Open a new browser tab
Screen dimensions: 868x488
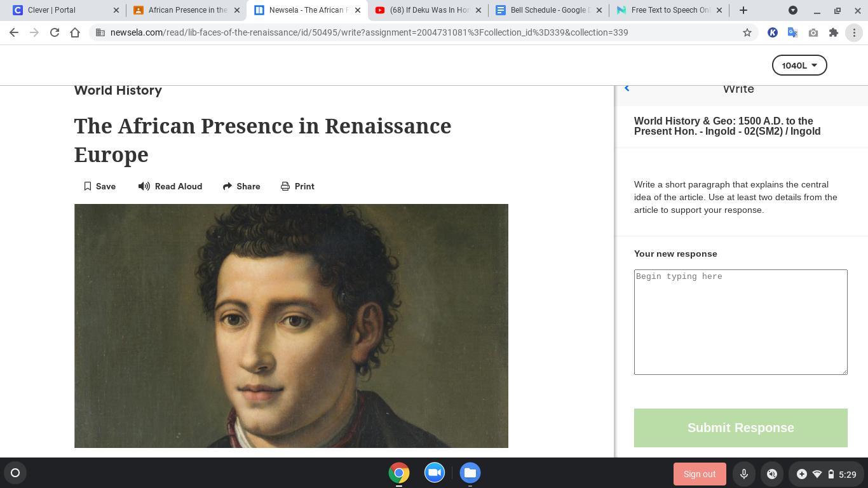(x=743, y=10)
